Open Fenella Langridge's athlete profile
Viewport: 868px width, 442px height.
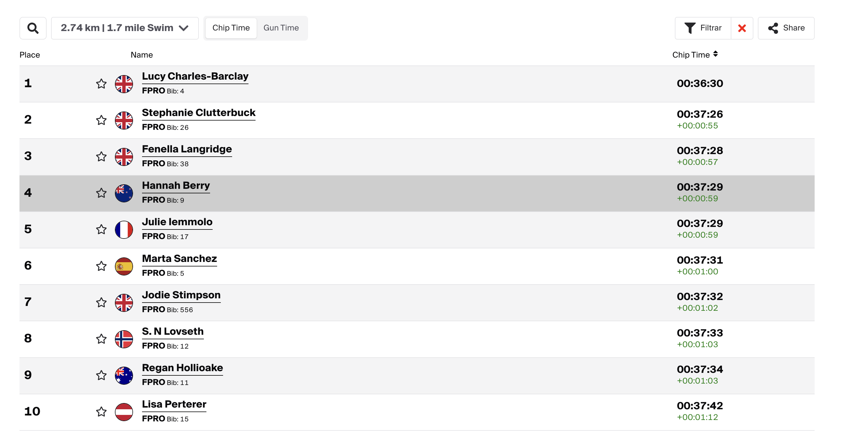tap(187, 149)
